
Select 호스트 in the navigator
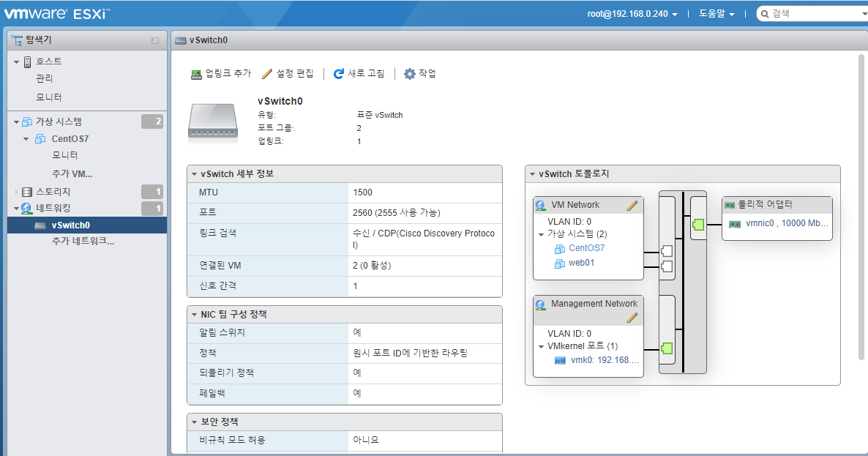click(x=49, y=61)
